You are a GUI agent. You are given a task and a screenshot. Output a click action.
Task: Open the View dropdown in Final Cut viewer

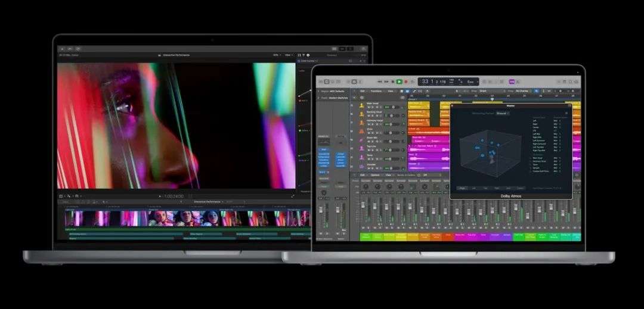[289, 55]
